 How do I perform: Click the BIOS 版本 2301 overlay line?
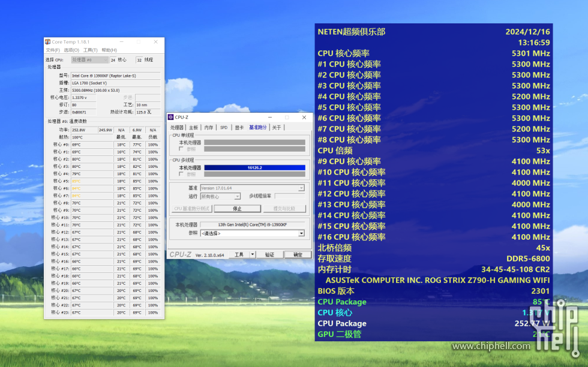coord(433,291)
